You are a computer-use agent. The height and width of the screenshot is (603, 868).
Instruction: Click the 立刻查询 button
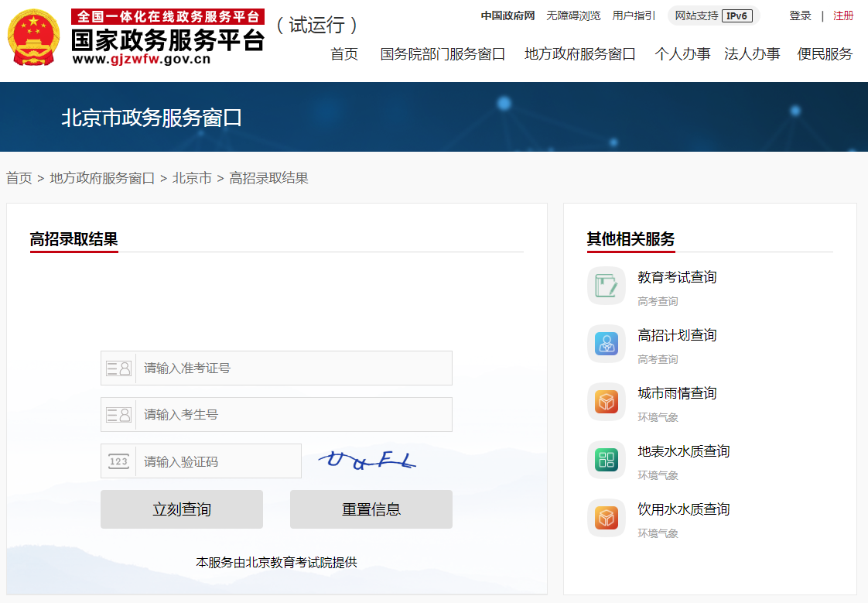click(182, 509)
